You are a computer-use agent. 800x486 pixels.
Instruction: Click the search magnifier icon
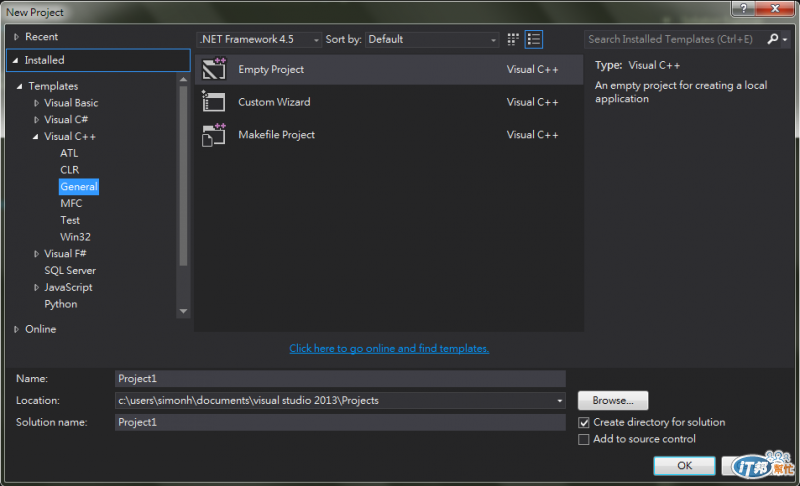point(773,39)
